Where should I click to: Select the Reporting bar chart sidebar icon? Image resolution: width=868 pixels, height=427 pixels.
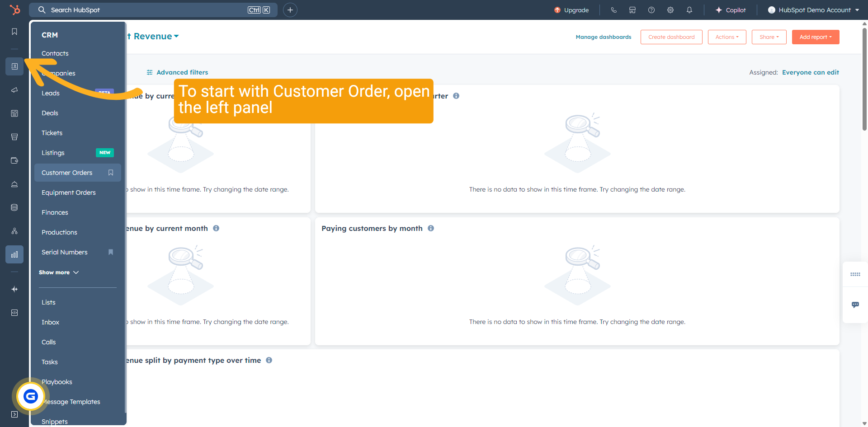point(14,254)
